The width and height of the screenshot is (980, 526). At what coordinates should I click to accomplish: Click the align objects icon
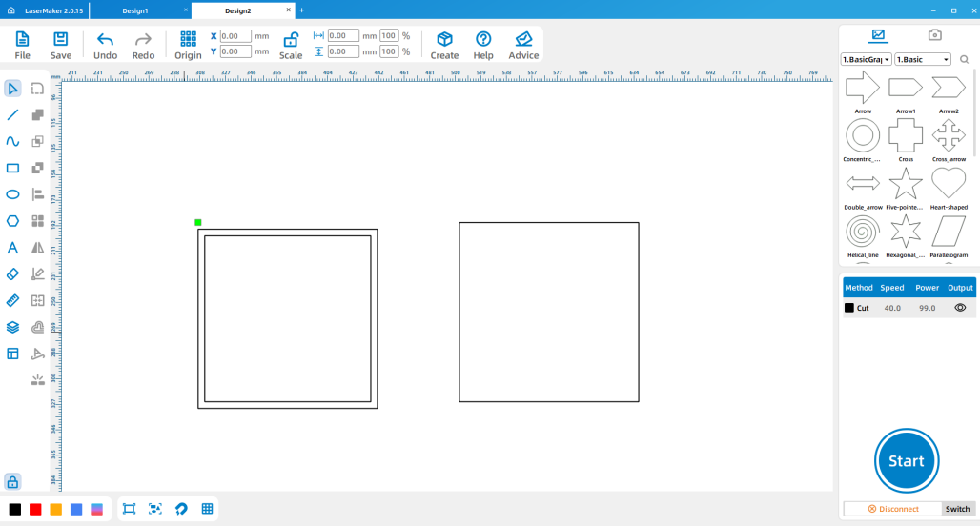(37, 194)
